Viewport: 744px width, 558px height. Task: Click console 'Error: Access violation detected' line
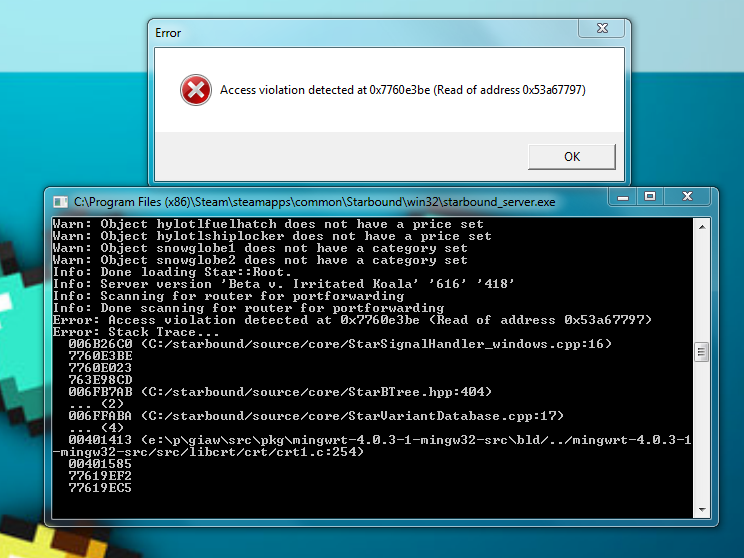352,320
